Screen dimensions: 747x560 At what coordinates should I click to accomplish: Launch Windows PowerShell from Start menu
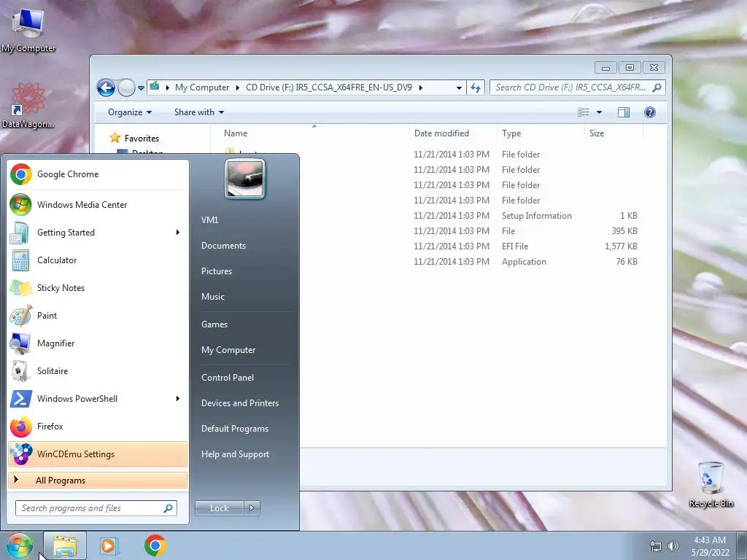pyautogui.click(x=98, y=399)
